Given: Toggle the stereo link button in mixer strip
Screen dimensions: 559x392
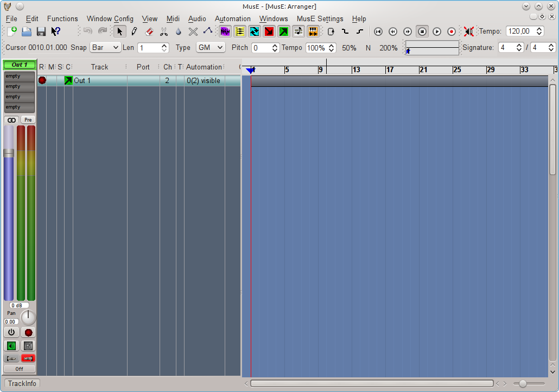Looking at the screenshot, I should (x=11, y=119).
